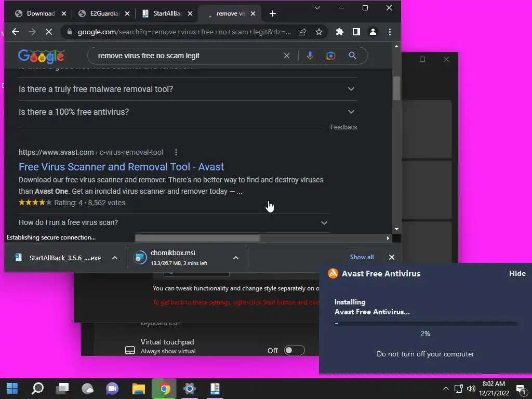Open chomikbox.msi download options chevron
The width and height of the screenshot is (532, 399).
click(x=236, y=258)
